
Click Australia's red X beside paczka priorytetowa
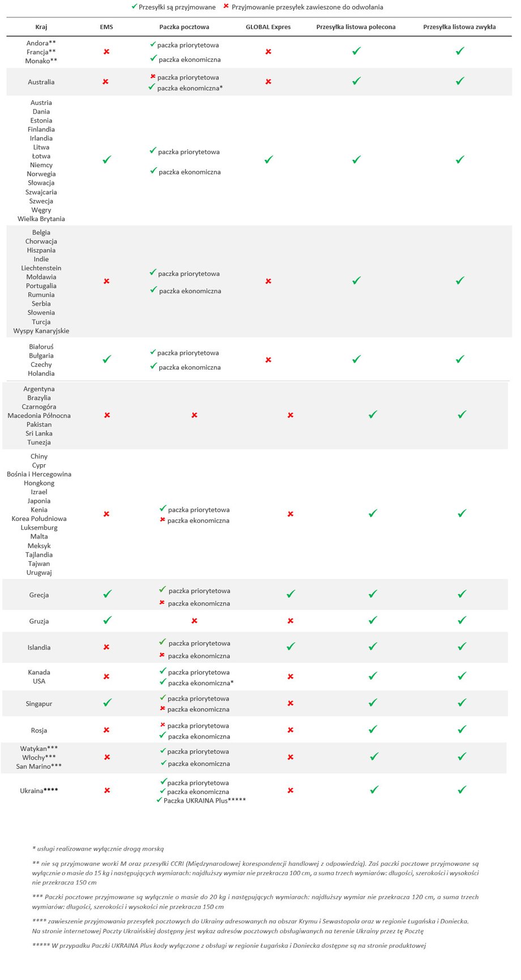tap(153, 77)
